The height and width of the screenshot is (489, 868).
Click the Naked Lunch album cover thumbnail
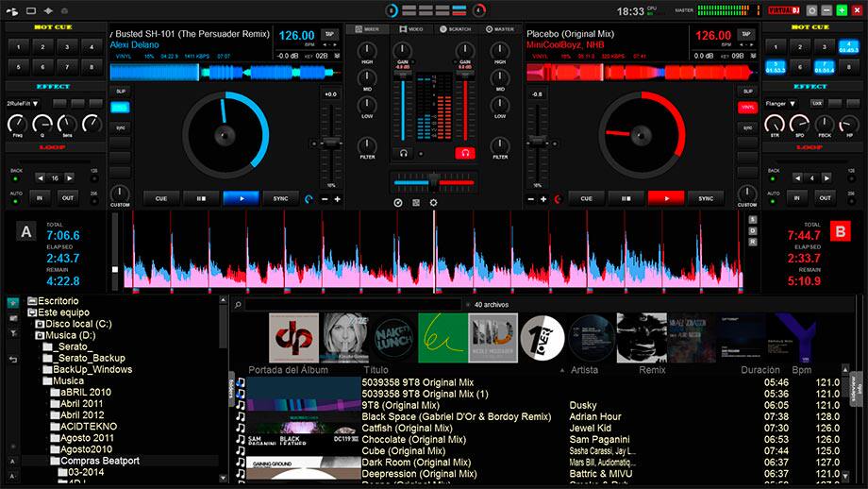pyautogui.click(x=393, y=338)
